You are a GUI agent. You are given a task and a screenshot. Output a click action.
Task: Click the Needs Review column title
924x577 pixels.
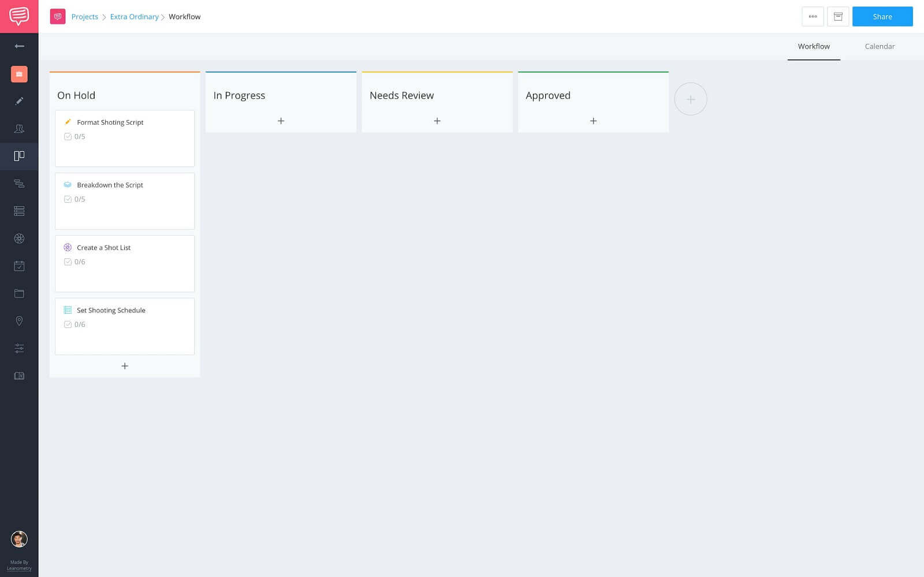(x=401, y=95)
